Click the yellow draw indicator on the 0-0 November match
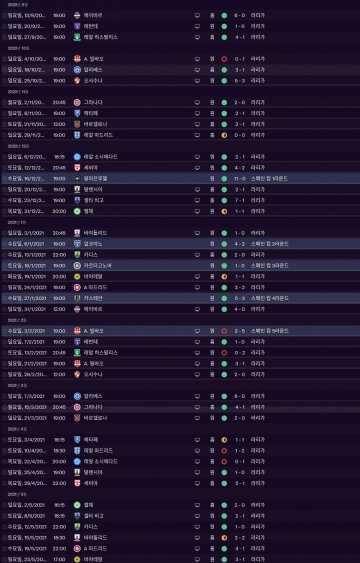Viewport: 360px width, 563px height. click(x=224, y=135)
